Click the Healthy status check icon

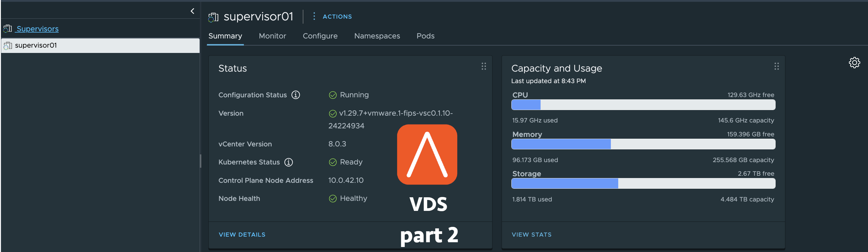click(x=332, y=199)
